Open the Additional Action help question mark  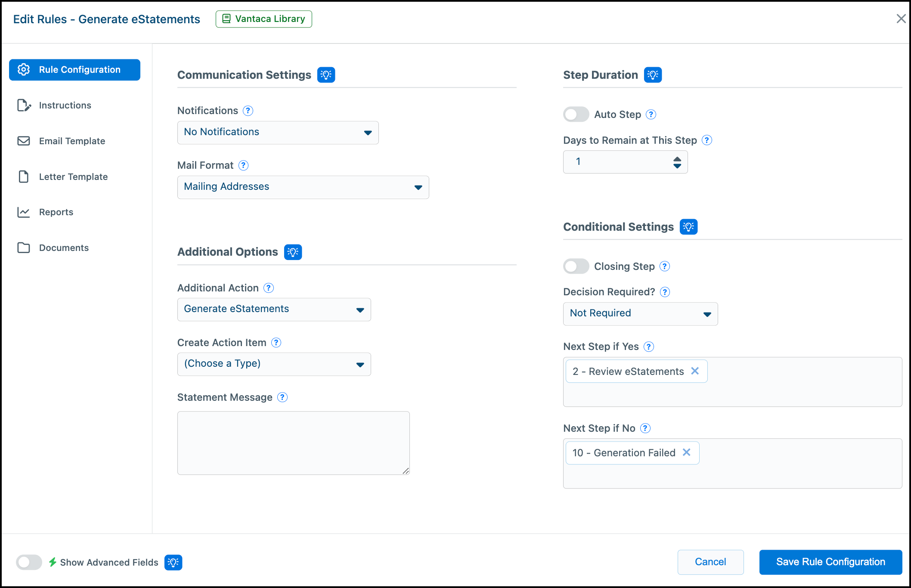tap(269, 288)
